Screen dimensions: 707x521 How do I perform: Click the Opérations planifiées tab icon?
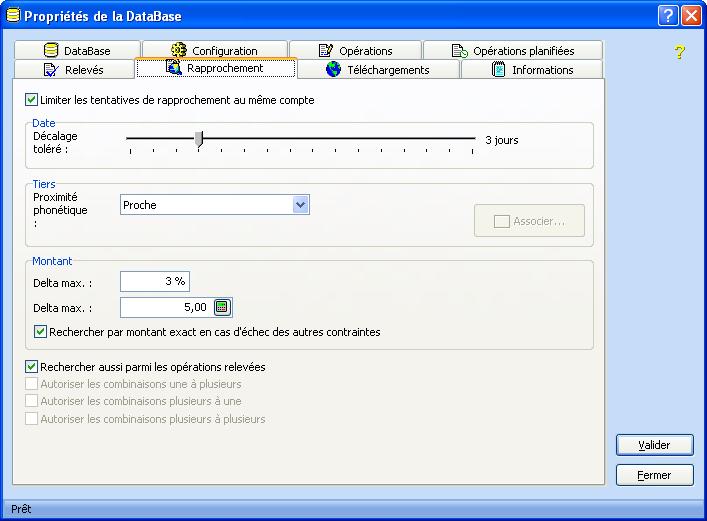coord(460,51)
